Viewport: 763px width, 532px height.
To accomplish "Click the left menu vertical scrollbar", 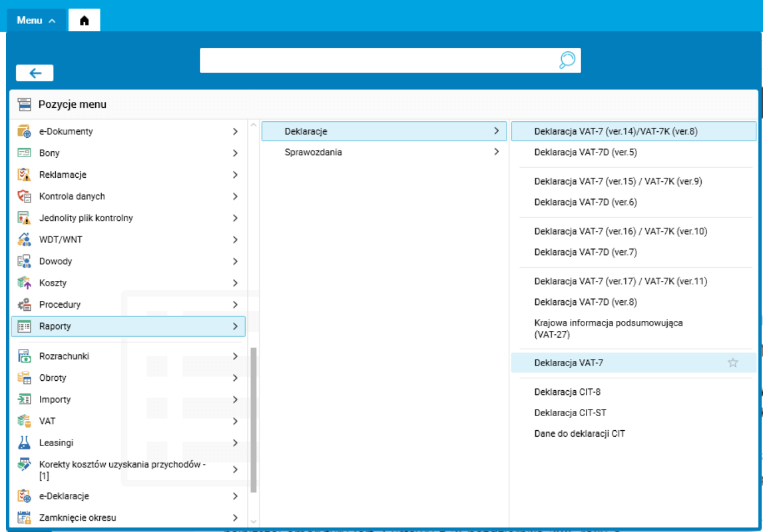I will point(253,419).
